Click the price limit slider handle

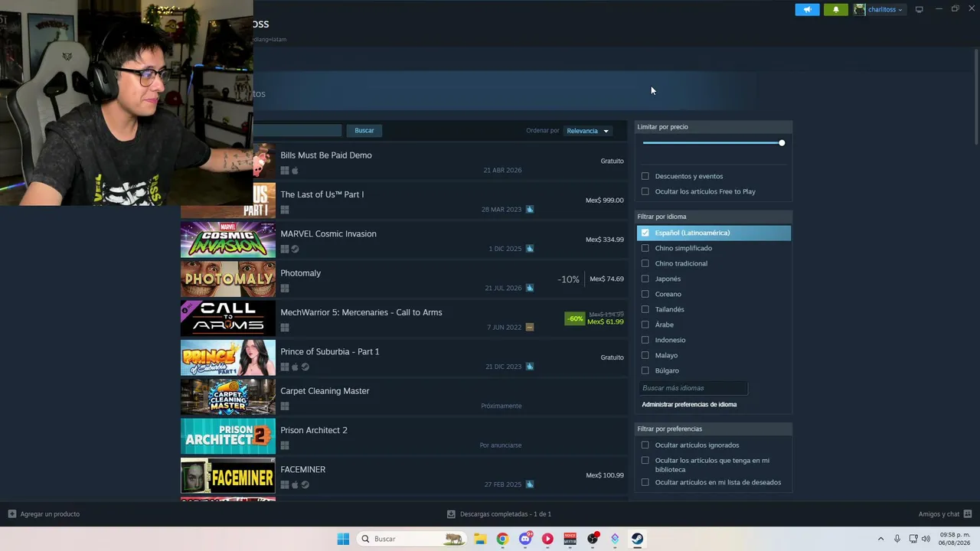782,143
